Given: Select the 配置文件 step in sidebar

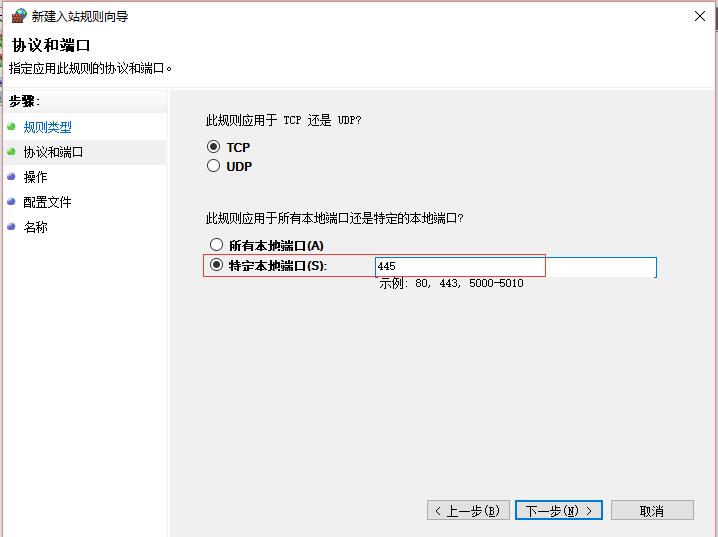Looking at the screenshot, I should tap(47, 202).
